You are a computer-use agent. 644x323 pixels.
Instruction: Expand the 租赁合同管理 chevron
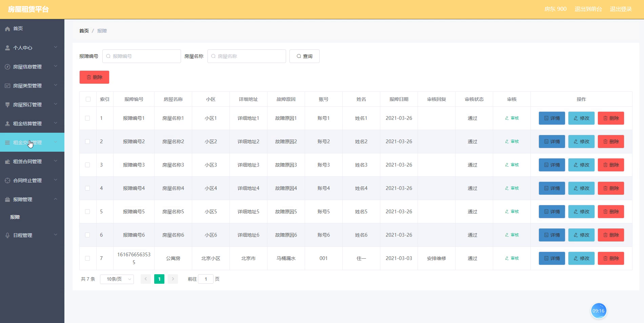pos(56,161)
